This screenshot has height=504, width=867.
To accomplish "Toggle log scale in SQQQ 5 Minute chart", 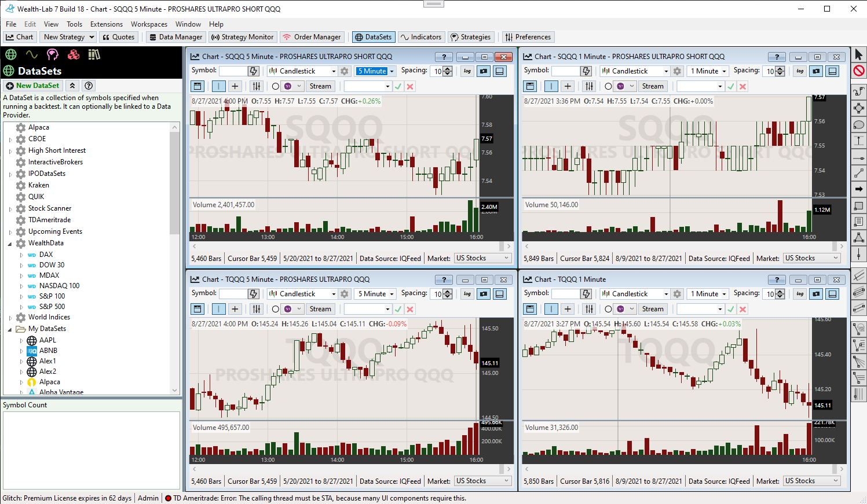I will coord(467,71).
